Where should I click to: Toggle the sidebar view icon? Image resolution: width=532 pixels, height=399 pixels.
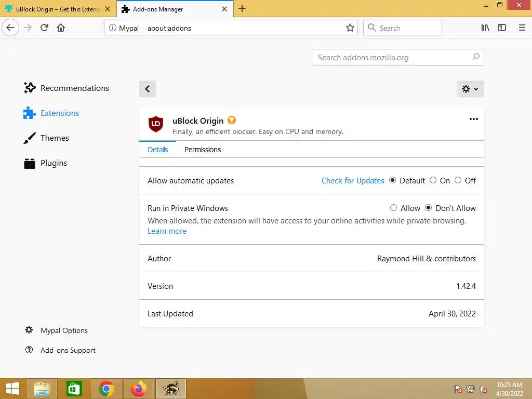502,28
